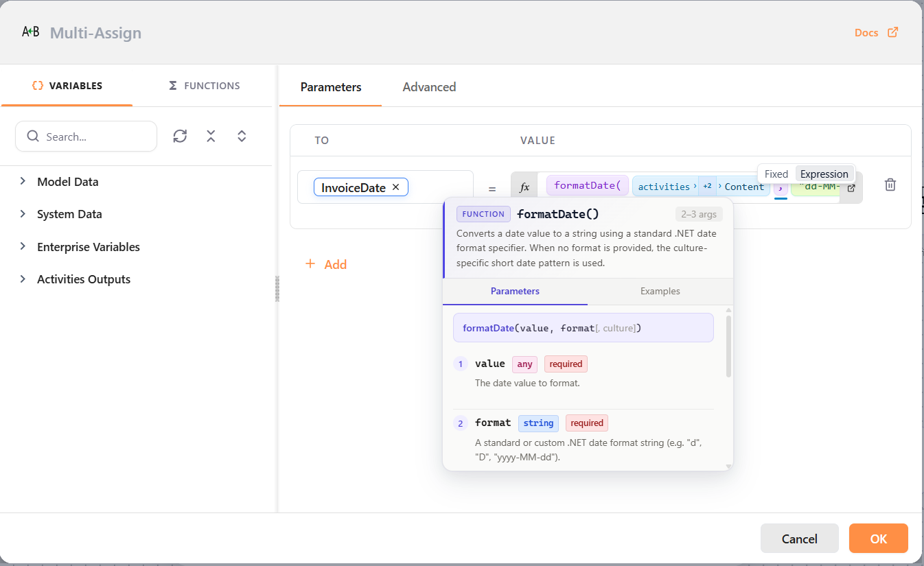Click the required badge for format
924x566 pixels.
click(587, 423)
